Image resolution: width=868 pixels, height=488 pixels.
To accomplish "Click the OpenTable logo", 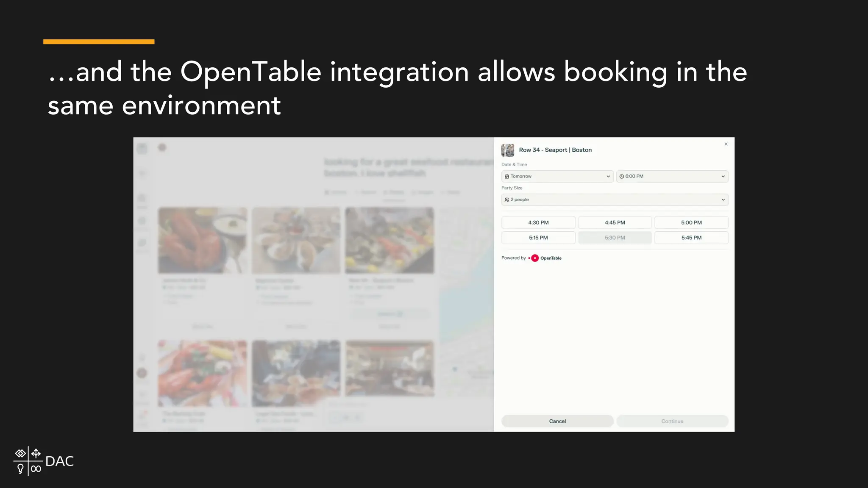I will click(x=545, y=258).
